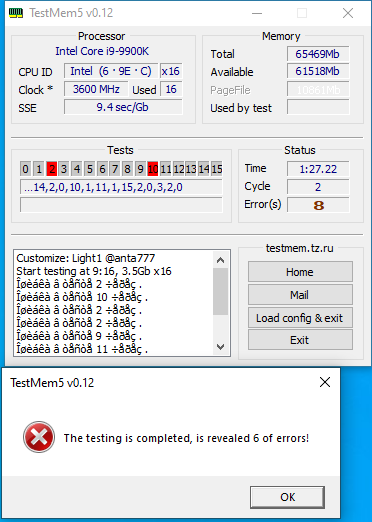Click the empty Used by test field

(x=318, y=107)
